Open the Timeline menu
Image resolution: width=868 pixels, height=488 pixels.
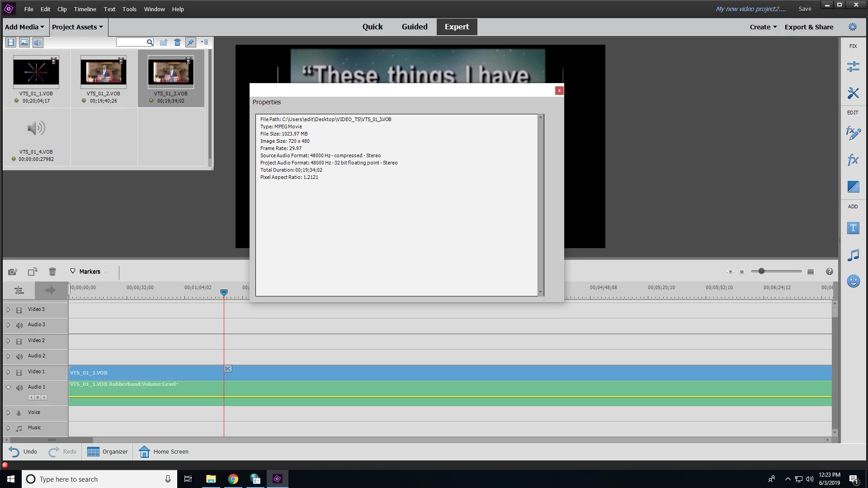pos(85,9)
